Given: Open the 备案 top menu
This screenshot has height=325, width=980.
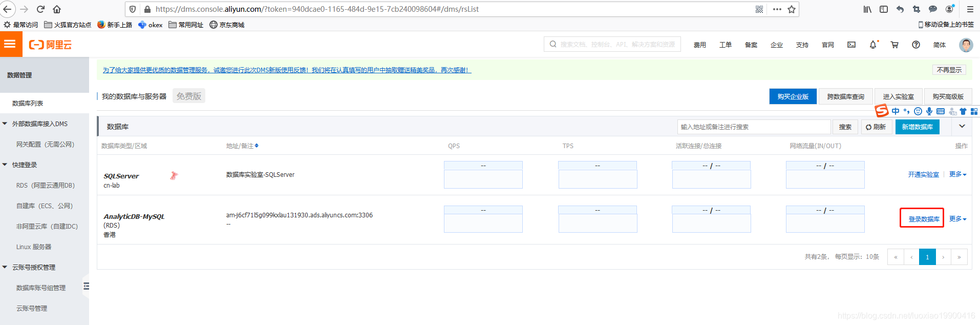Looking at the screenshot, I should (x=751, y=45).
